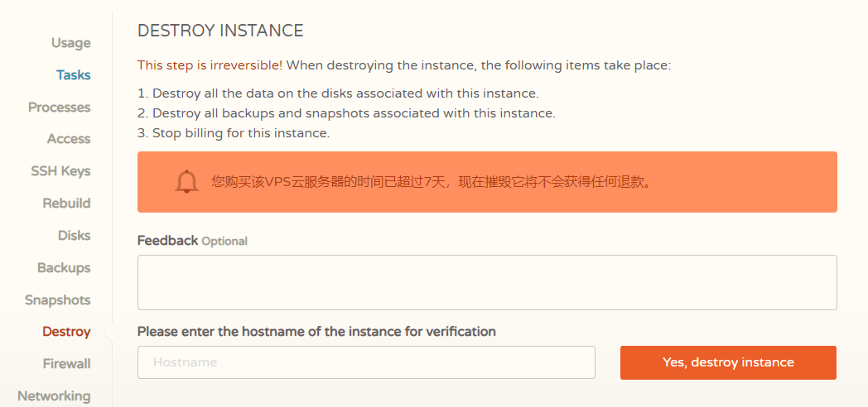Open the Processes page
The width and height of the screenshot is (868, 407).
[x=59, y=108]
